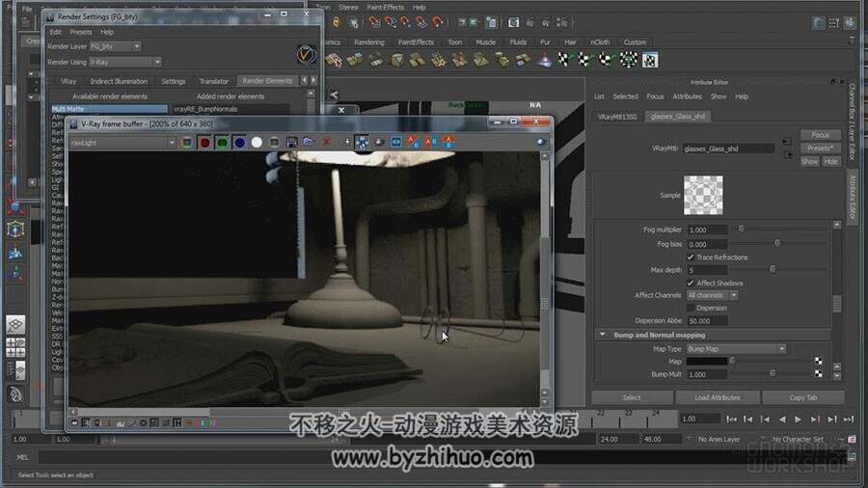Open Map Type Bump Map dropdown
Image resolution: width=868 pixels, height=488 pixels.
tap(736, 349)
